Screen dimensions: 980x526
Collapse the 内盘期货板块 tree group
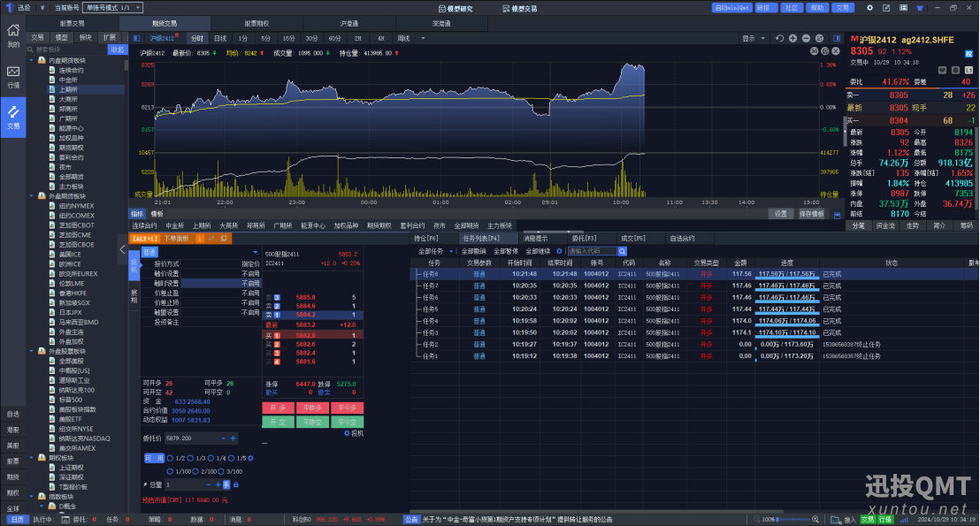click(x=32, y=60)
